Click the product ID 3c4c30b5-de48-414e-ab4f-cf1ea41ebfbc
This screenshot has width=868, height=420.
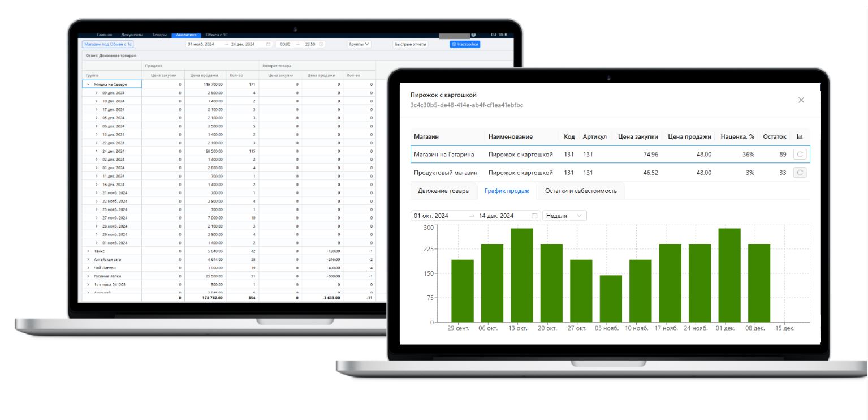467,105
